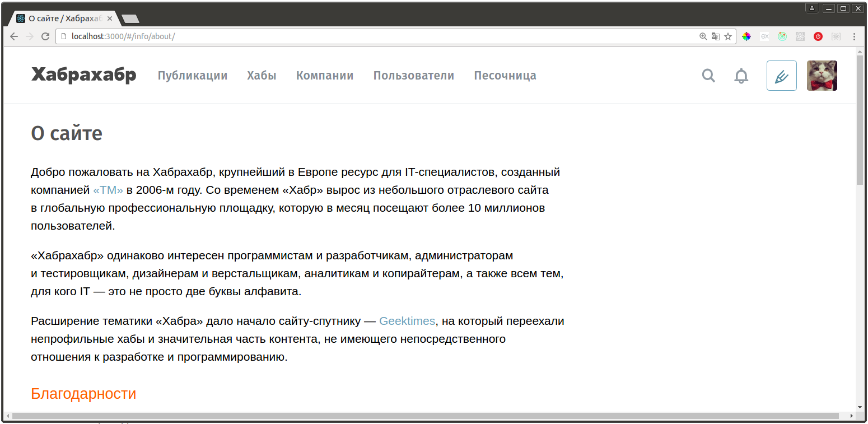Close the browser window

(x=857, y=8)
